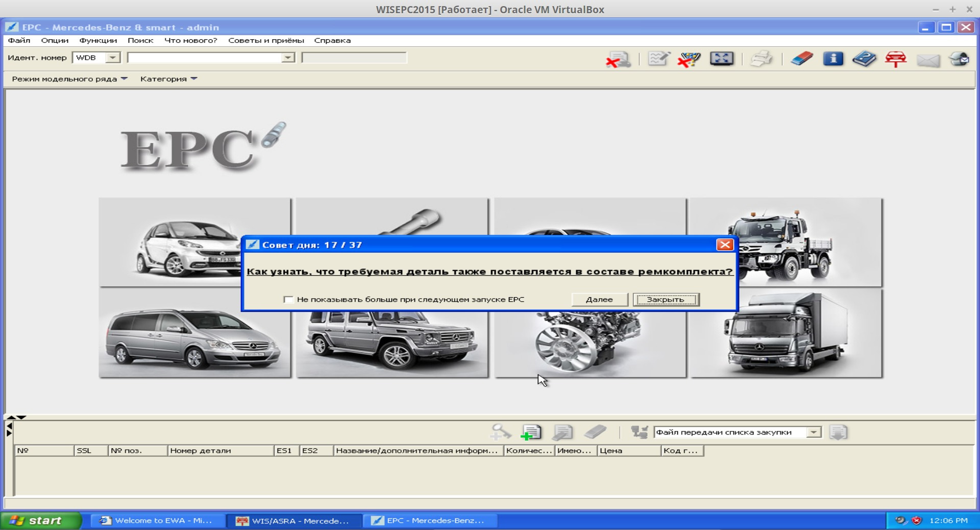Viewport: 980px width, 530px height.
Task: Click the helmet feedback icon at toolbar end
Action: (x=959, y=59)
